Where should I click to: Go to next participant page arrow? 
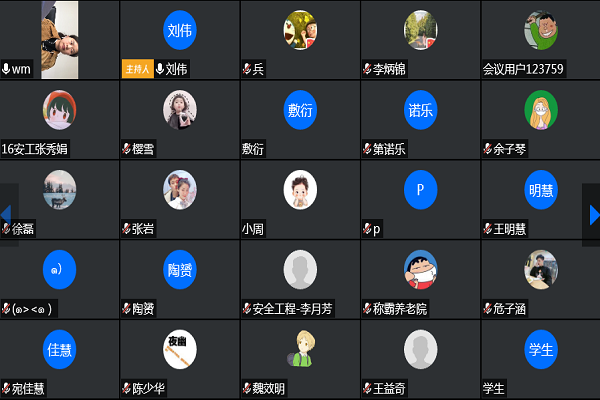(x=594, y=215)
